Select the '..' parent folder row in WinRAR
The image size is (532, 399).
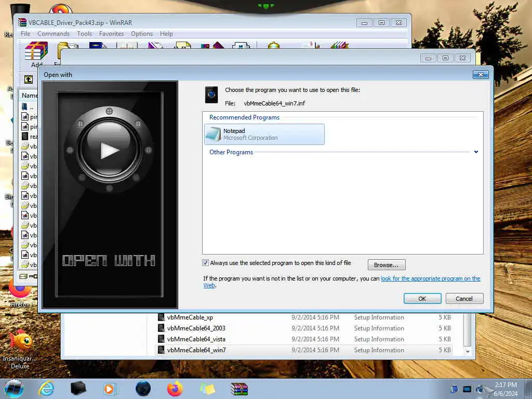[x=29, y=107]
